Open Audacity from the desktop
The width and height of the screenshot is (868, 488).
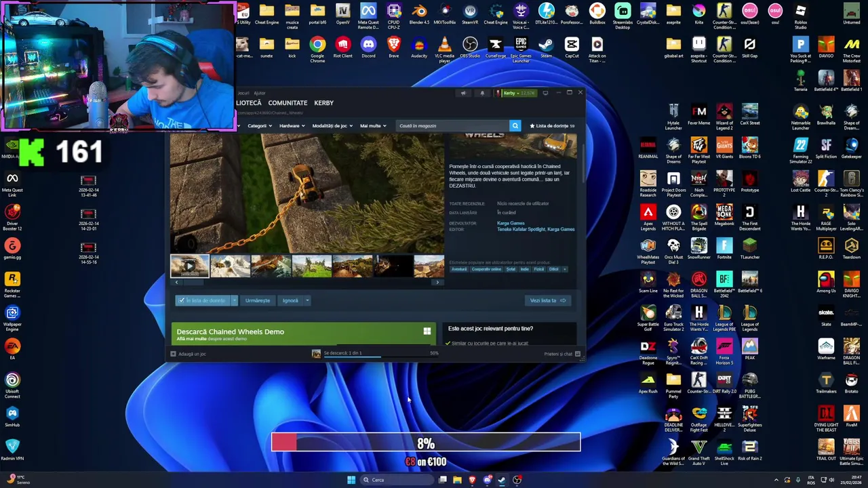pos(419,48)
